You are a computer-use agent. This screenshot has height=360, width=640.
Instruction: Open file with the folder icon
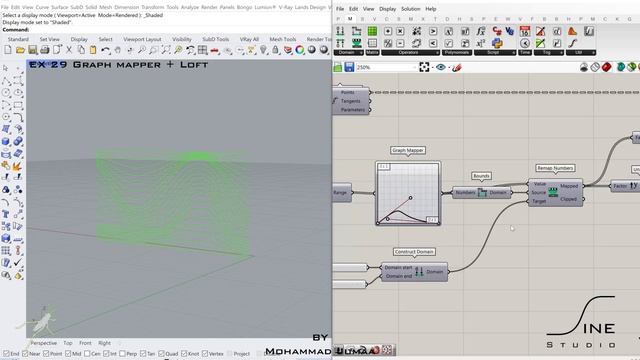tap(20, 50)
